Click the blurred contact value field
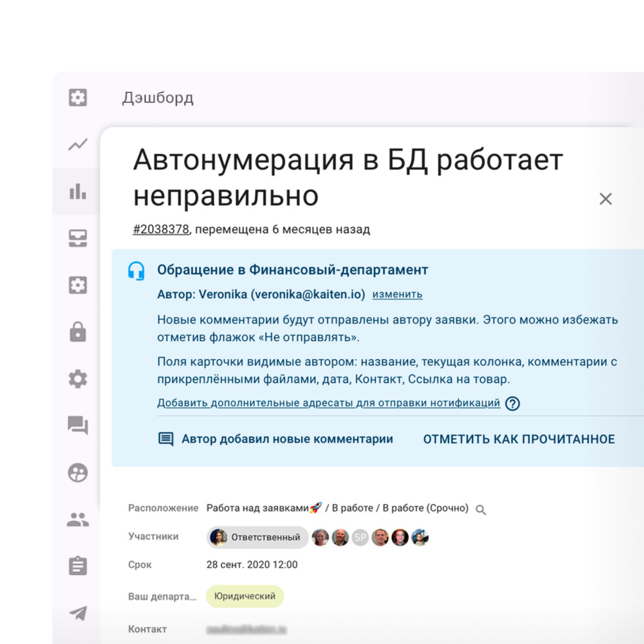Screen dimensions: 644x644 (x=246, y=629)
